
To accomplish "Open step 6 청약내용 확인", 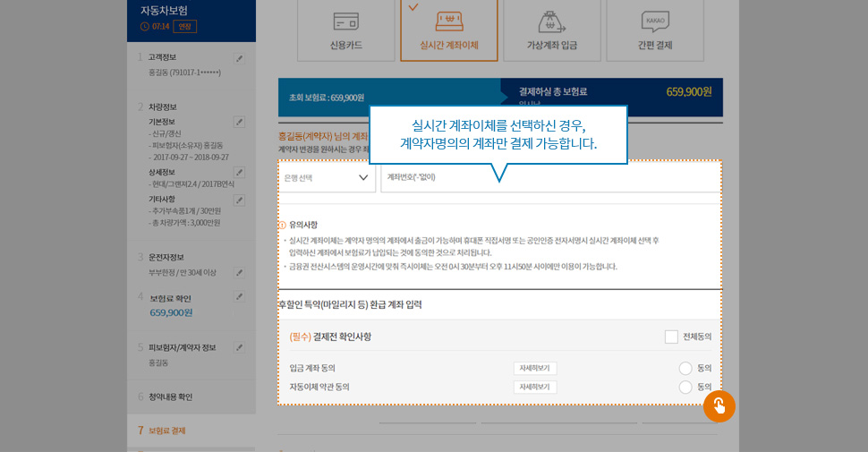I will coord(170,397).
